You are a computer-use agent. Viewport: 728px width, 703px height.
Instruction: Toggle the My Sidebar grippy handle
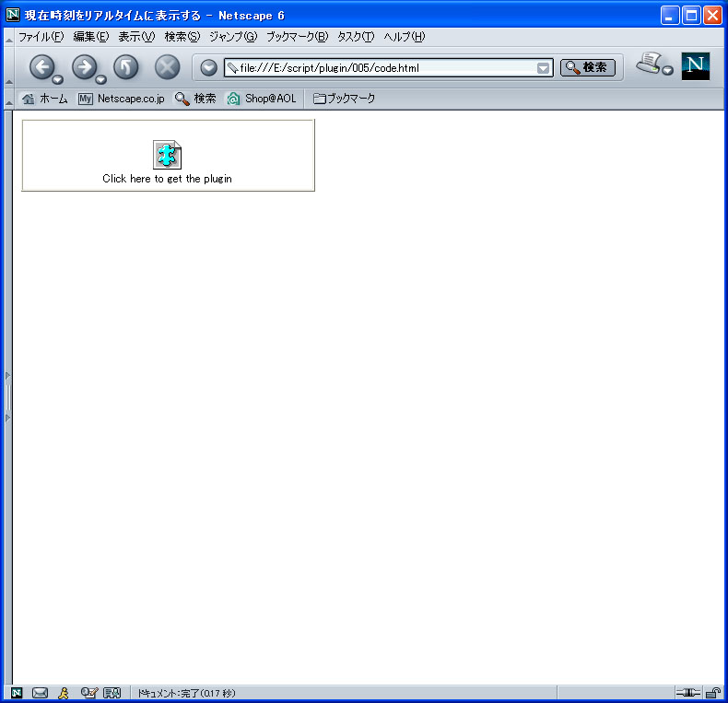coord(8,397)
